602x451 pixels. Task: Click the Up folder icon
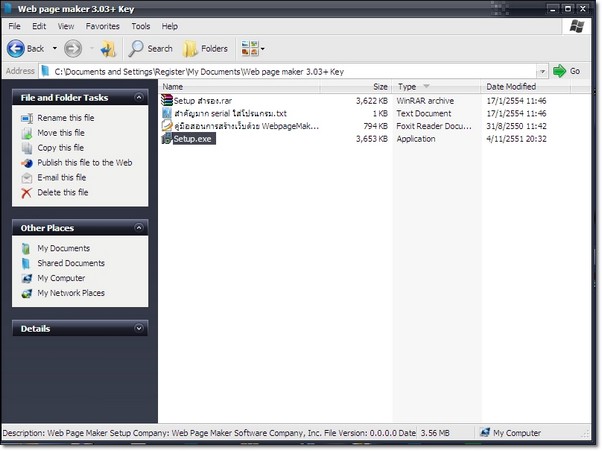[108, 49]
